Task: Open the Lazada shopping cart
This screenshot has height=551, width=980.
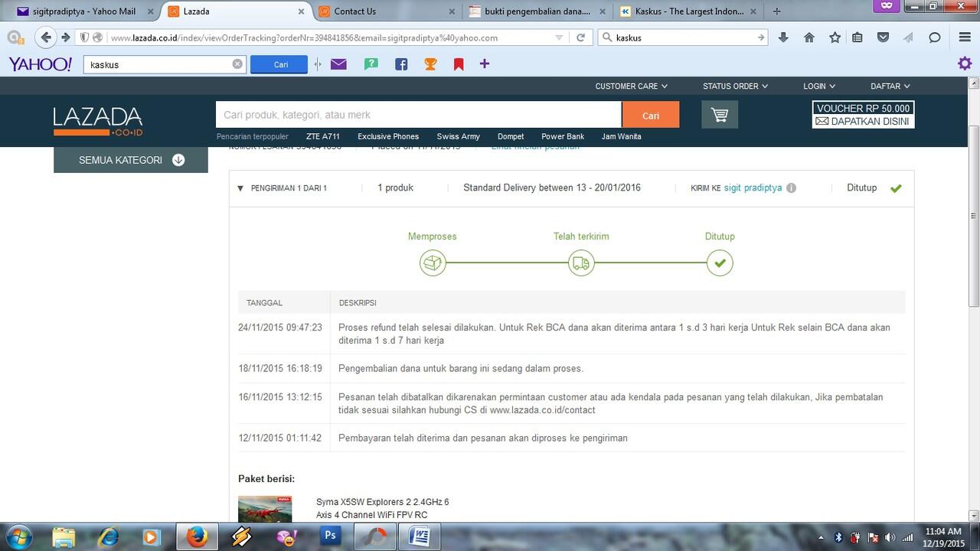Action: [x=720, y=115]
